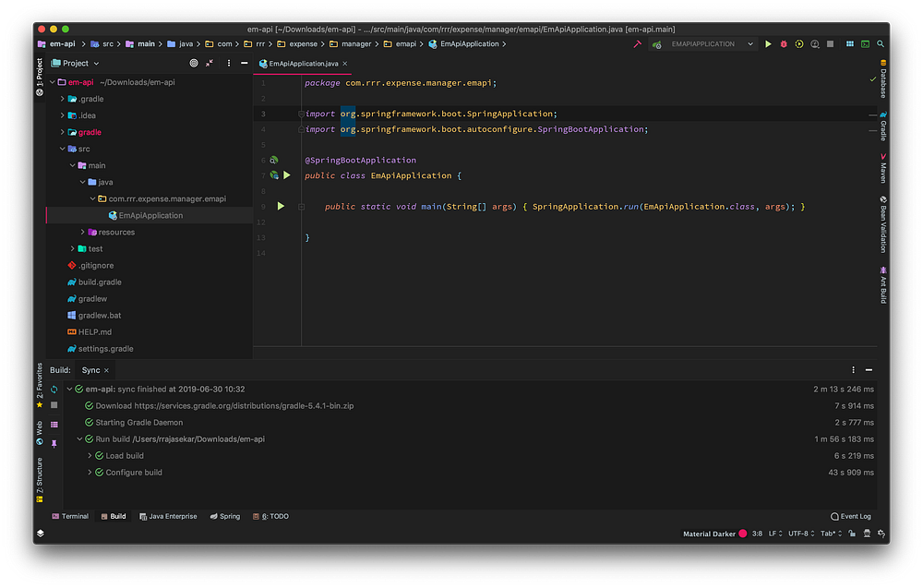The height and width of the screenshot is (588, 923).
Task: Open the Terminal tool window tab
Action: pyautogui.click(x=70, y=516)
